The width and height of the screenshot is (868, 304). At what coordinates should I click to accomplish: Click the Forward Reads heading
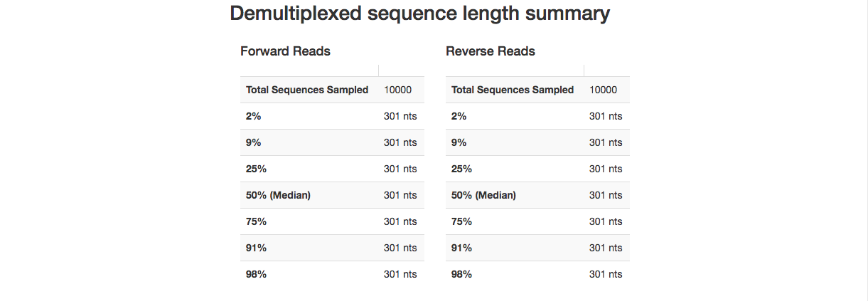[x=285, y=51]
